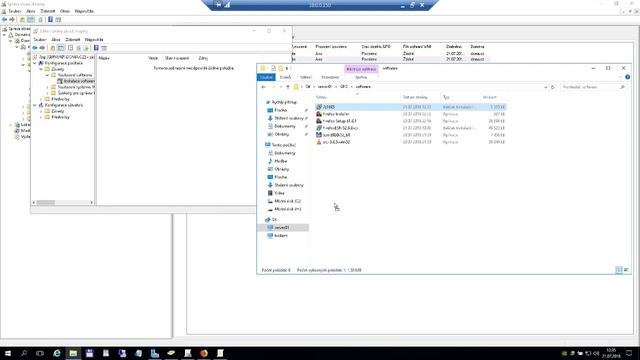The width and height of the screenshot is (640, 360).
Task: Switch Explorer to large icons view
Action: (626, 270)
